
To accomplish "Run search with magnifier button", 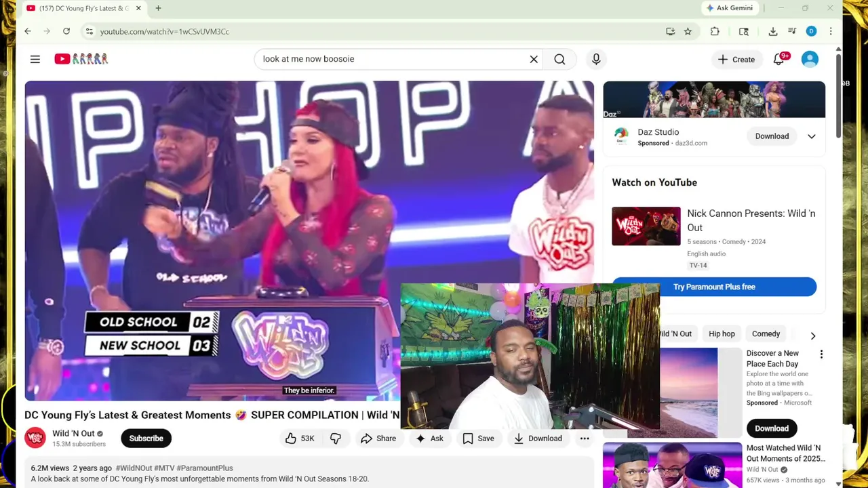I will click(x=559, y=59).
